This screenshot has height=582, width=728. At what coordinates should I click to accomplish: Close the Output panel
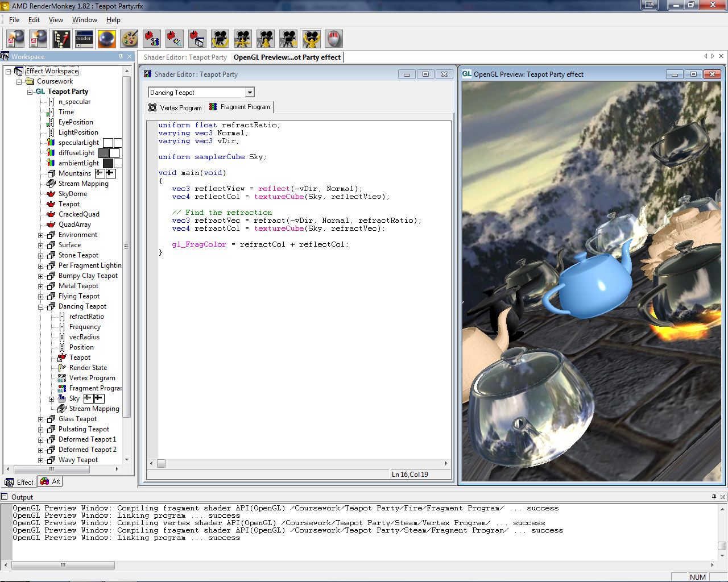(x=722, y=497)
